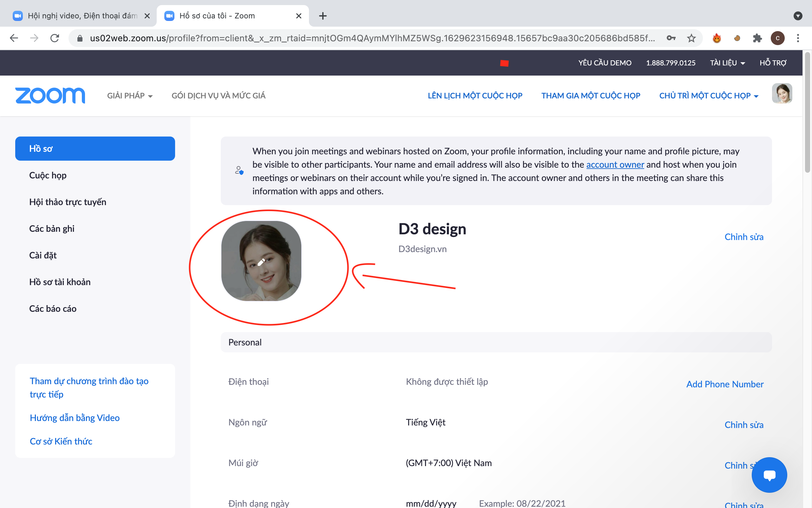Click the account owner link
This screenshot has width=812, height=508.
point(615,165)
